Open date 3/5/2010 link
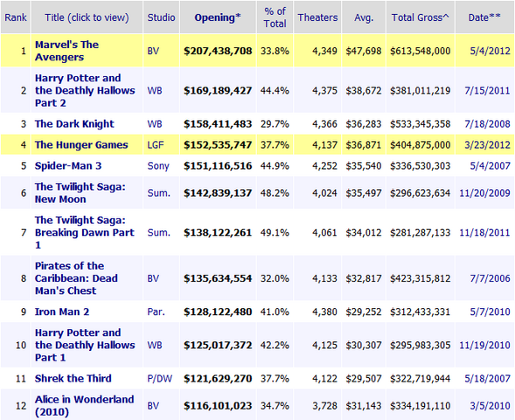515x420 pixels. 490,406
